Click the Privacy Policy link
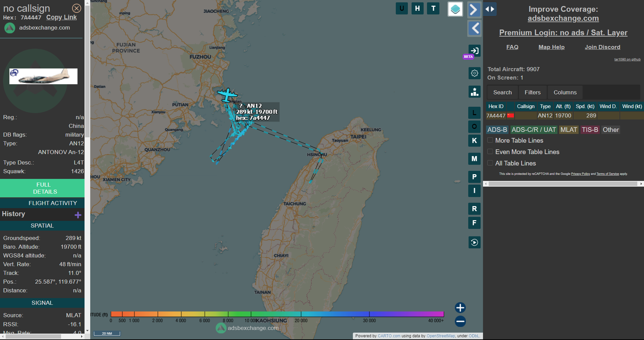Image resolution: width=644 pixels, height=340 pixels. pos(580,174)
